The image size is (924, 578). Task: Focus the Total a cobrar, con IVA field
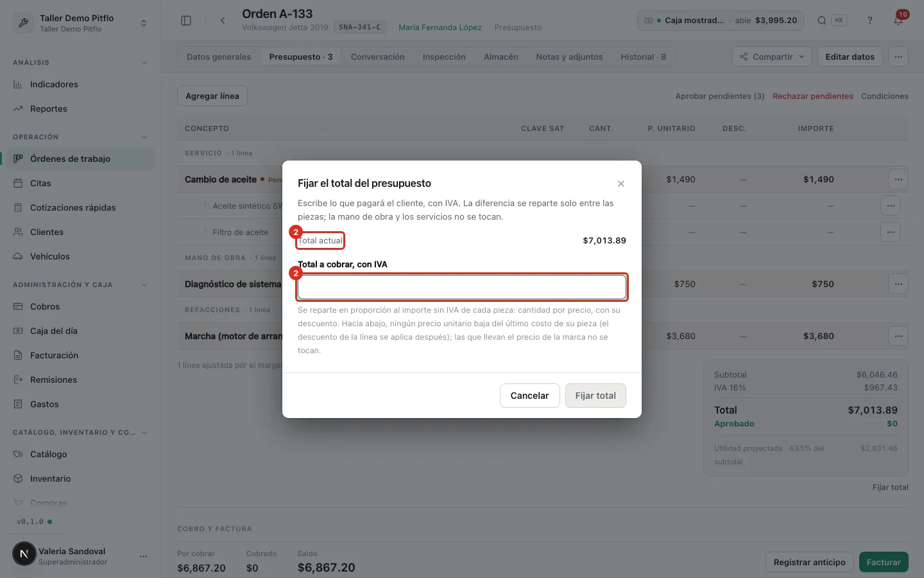pyautogui.click(x=462, y=287)
